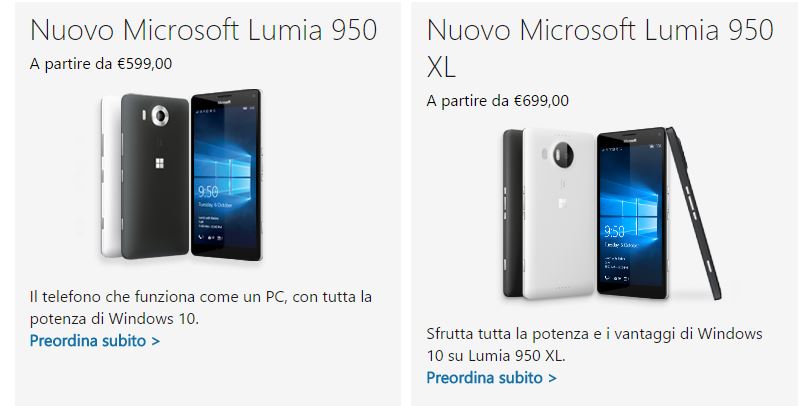This screenshot has height=406, width=805.
Task: Click the 'telefono che funziona come un PC' description
Action: [201, 307]
